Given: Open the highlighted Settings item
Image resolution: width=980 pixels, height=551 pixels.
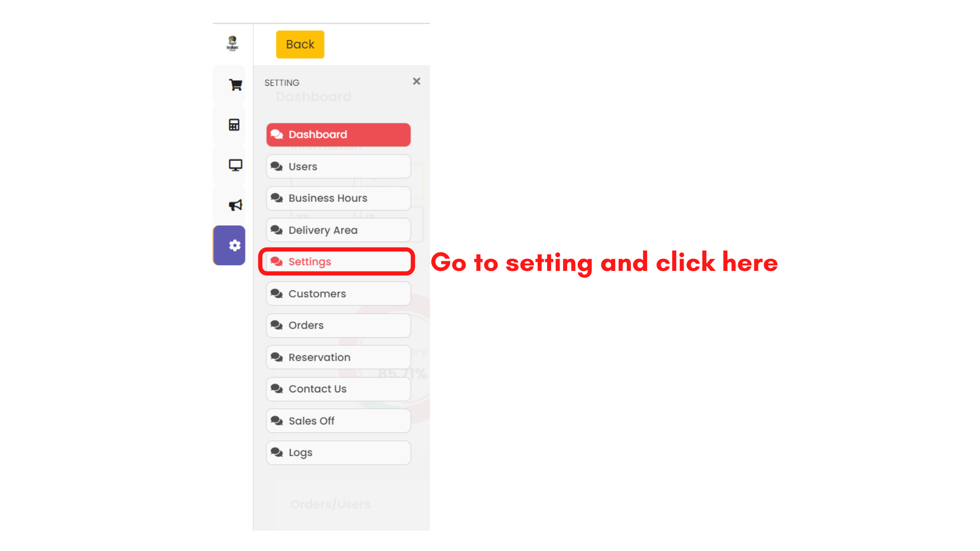Looking at the screenshot, I should tap(338, 262).
